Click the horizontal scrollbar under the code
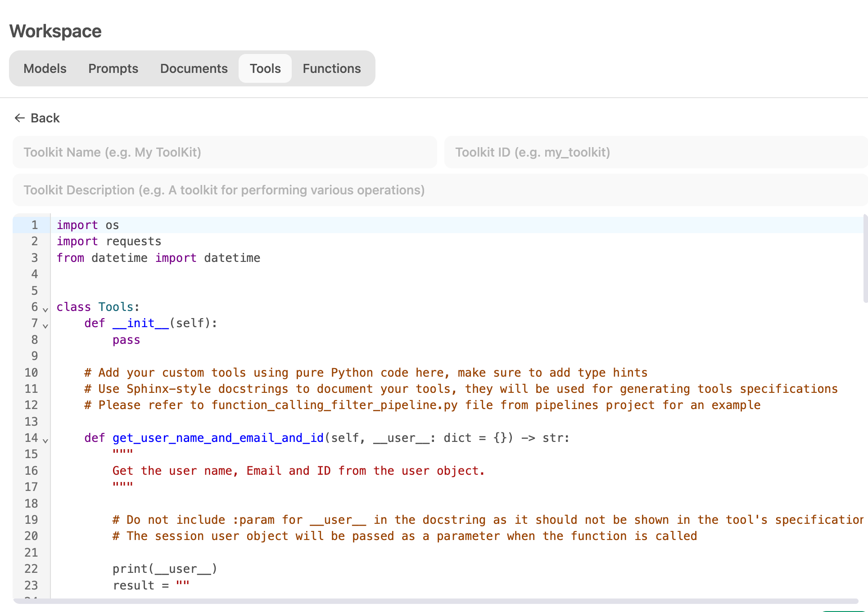 click(435, 601)
